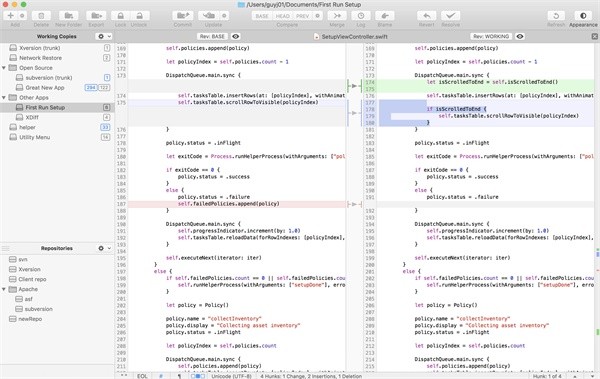This screenshot has height=379, width=600.
Task: Close the diff view with the X icon
Action: pos(594,36)
